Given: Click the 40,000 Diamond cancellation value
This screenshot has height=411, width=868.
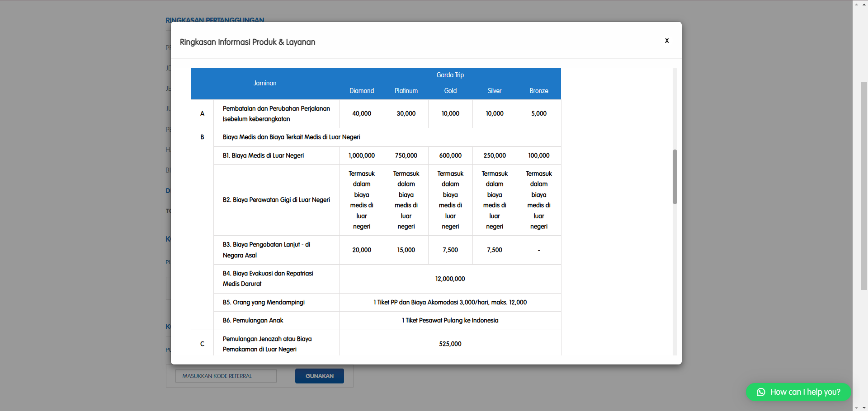Looking at the screenshot, I should [x=362, y=114].
